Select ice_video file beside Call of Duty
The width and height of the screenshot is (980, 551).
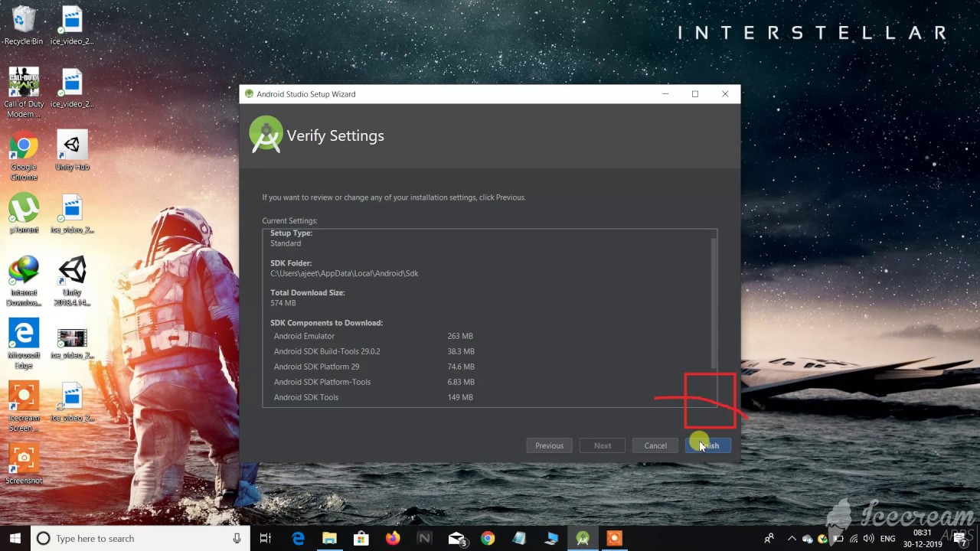(x=72, y=88)
